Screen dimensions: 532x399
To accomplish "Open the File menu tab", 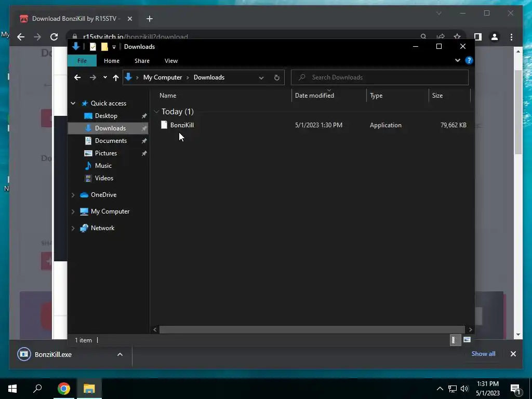I will pyautogui.click(x=82, y=61).
